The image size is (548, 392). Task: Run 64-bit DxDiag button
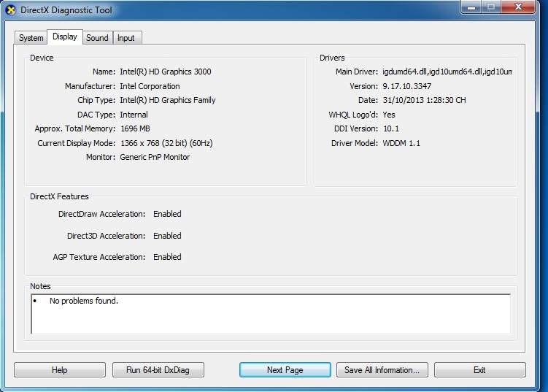(158, 369)
